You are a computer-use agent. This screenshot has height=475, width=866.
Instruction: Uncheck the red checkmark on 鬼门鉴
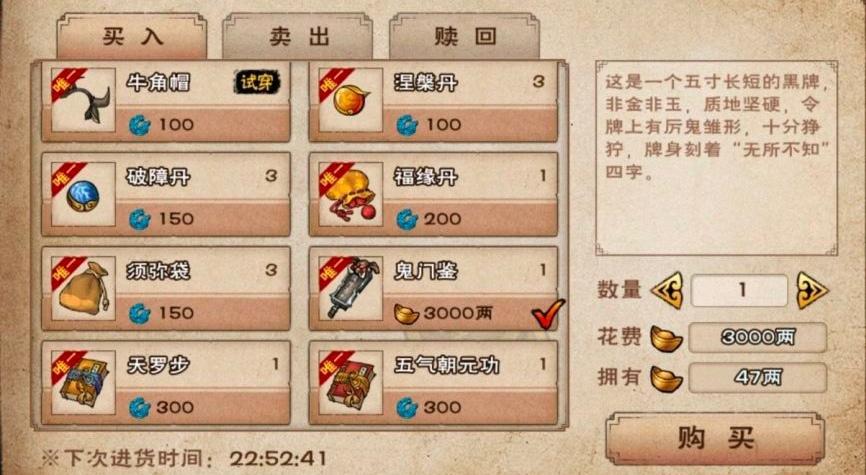tap(548, 314)
